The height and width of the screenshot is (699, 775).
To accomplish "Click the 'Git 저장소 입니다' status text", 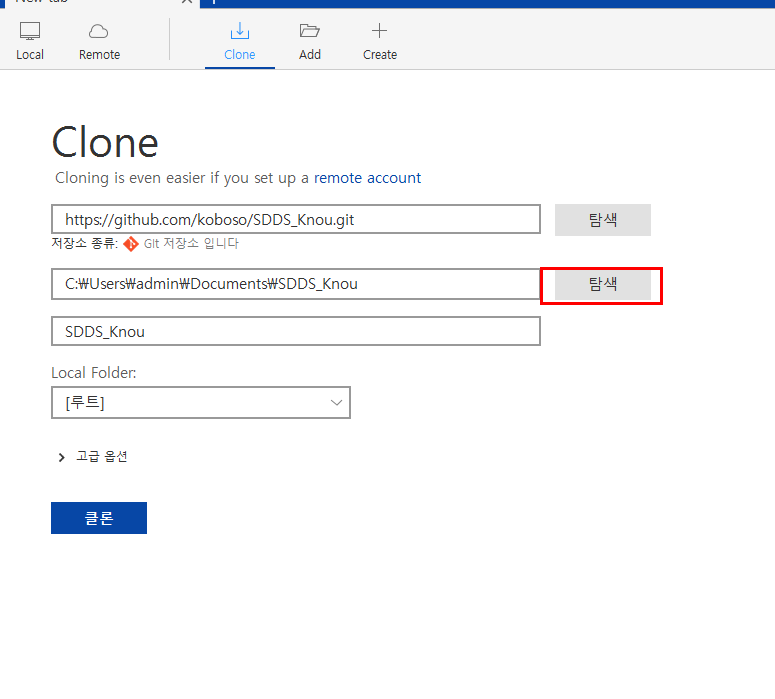I will tap(191, 244).
